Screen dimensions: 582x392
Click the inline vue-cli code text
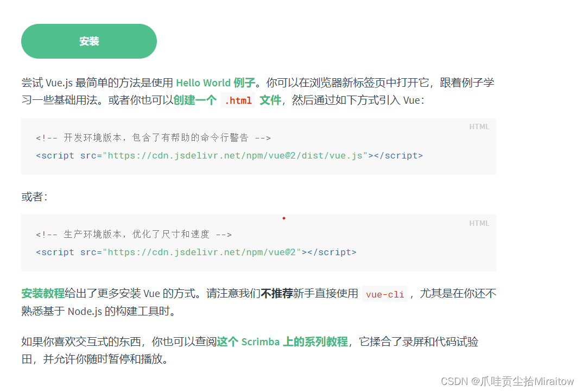(385, 294)
